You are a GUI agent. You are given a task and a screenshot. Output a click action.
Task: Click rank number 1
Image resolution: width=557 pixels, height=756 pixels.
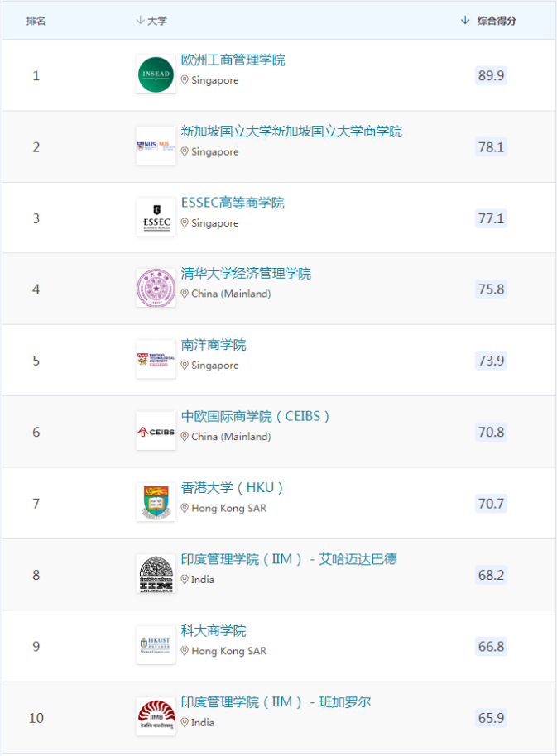36,76
